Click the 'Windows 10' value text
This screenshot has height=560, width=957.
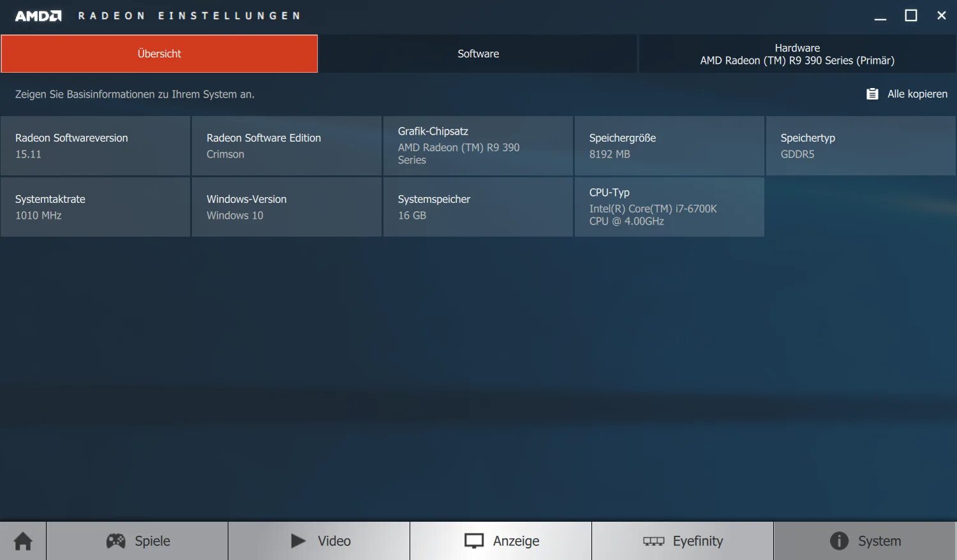coord(235,216)
